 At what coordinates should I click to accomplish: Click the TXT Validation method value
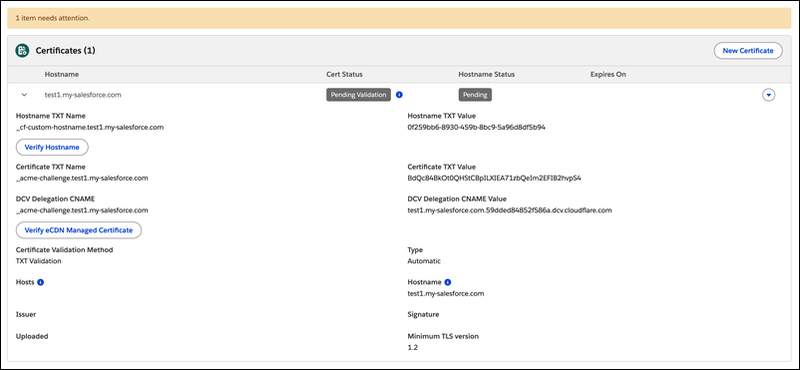point(39,261)
